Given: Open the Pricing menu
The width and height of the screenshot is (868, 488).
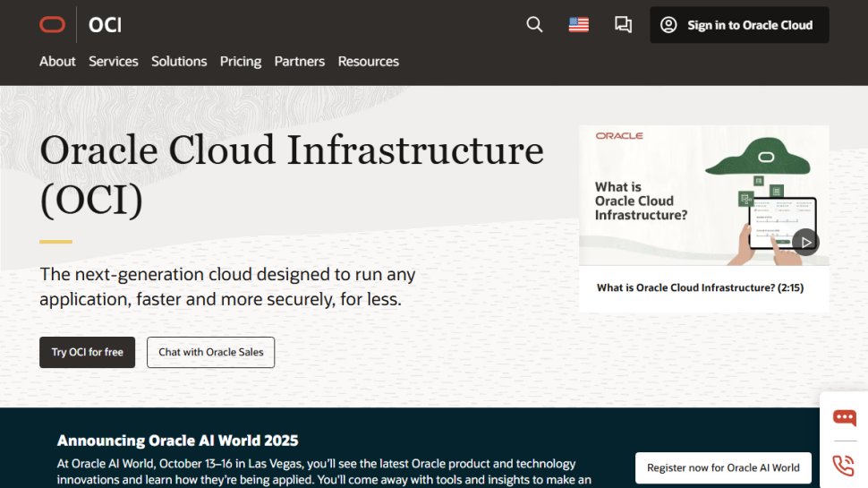Looking at the screenshot, I should (240, 62).
